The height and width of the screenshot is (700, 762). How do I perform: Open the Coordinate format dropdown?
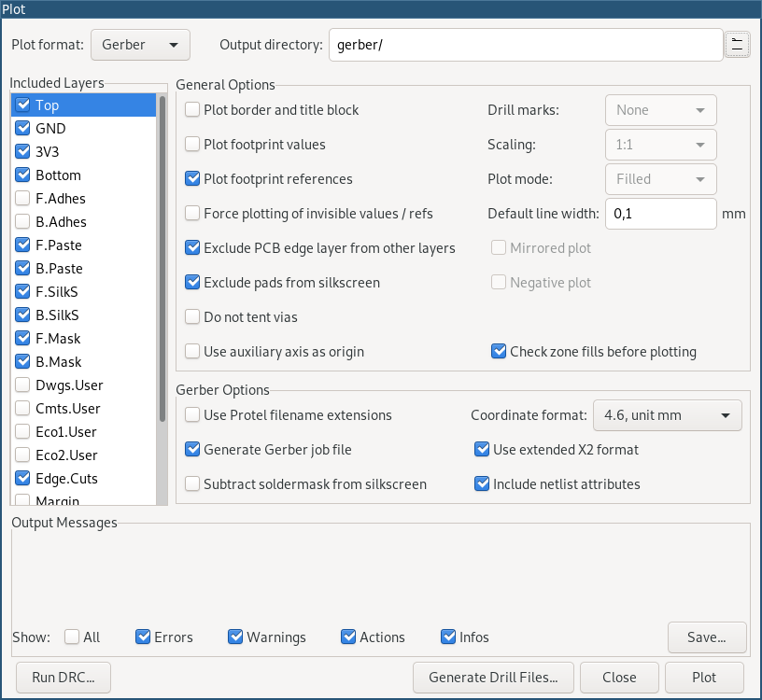click(x=668, y=415)
